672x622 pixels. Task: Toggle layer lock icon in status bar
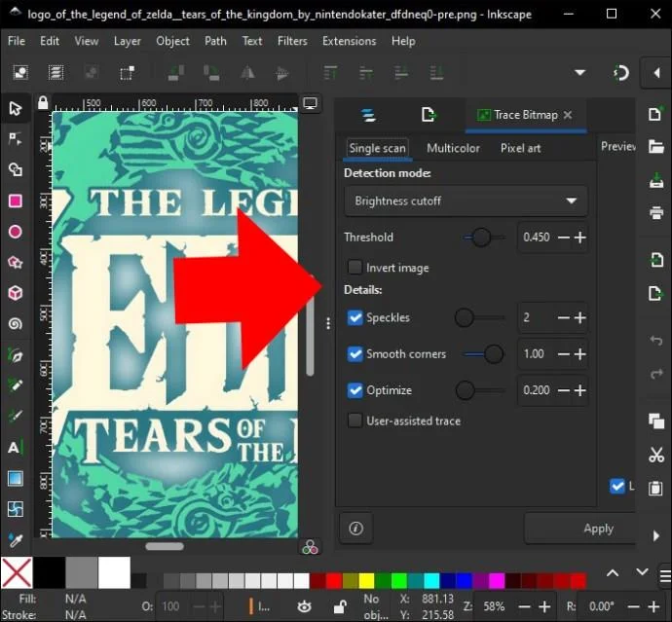pos(340,606)
